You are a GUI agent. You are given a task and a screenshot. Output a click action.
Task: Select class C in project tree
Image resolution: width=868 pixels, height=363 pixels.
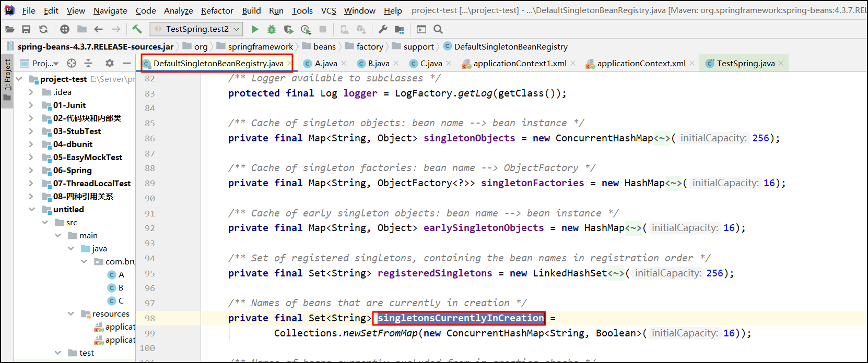coord(121,300)
